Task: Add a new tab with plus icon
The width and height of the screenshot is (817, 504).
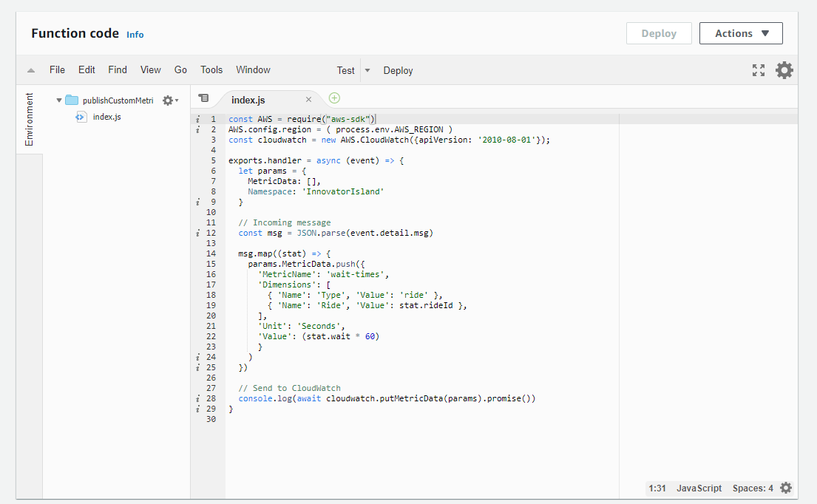Action: point(334,98)
